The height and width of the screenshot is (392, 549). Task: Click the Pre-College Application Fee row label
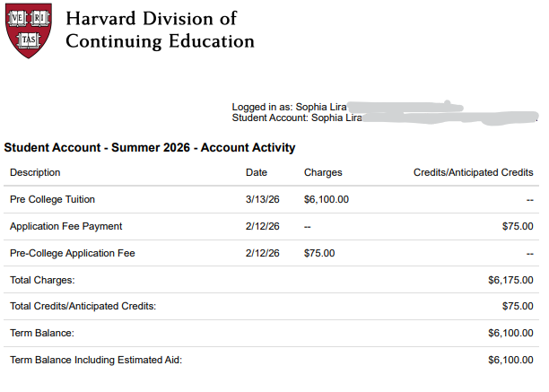(72, 253)
